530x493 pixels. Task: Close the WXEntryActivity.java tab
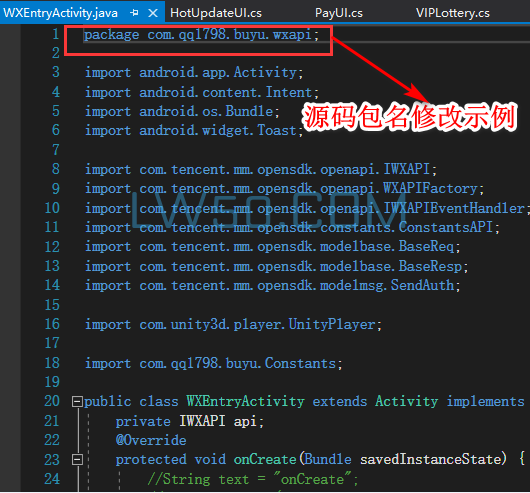tap(153, 13)
